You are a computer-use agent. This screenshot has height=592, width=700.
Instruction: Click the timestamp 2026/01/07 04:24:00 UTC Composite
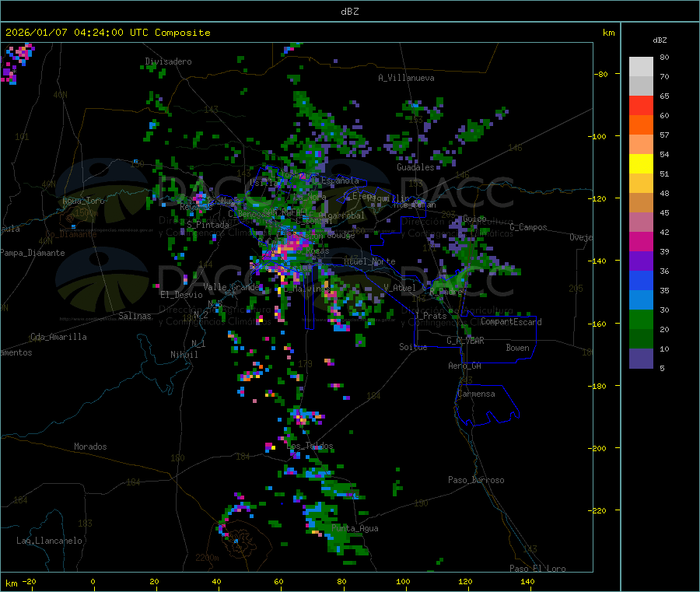point(107,33)
